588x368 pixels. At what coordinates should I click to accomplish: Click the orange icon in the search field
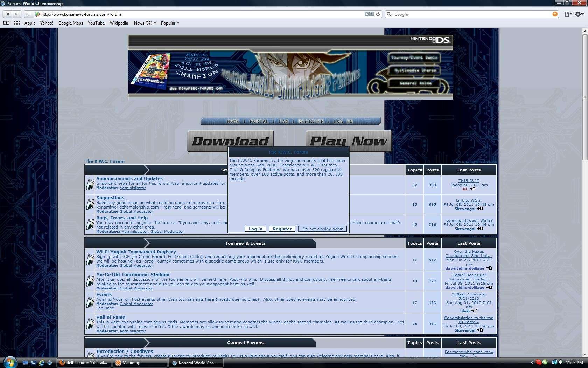coord(555,14)
